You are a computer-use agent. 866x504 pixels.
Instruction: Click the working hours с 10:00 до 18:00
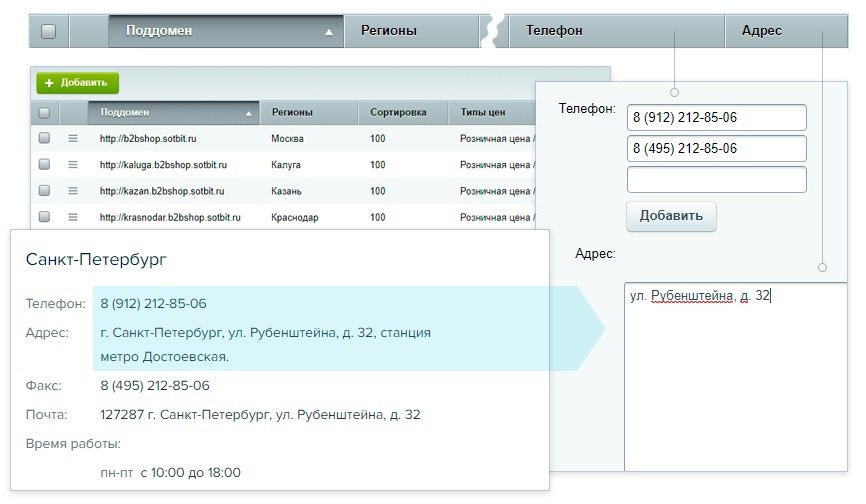click(190, 473)
